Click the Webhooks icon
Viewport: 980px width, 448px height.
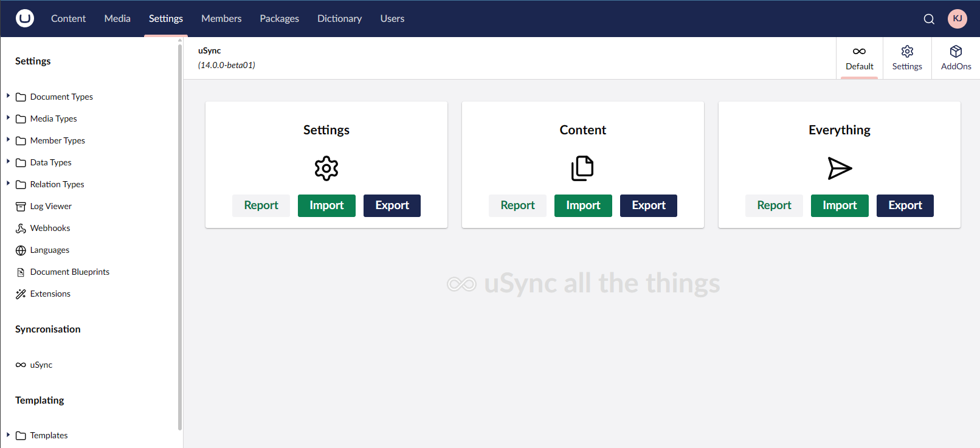point(21,229)
